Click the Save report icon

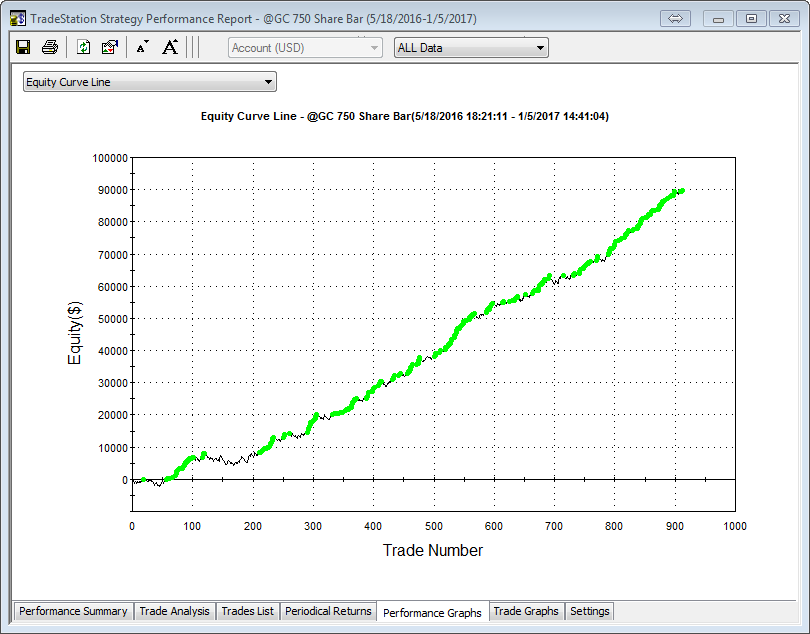(x=23, y=47)
